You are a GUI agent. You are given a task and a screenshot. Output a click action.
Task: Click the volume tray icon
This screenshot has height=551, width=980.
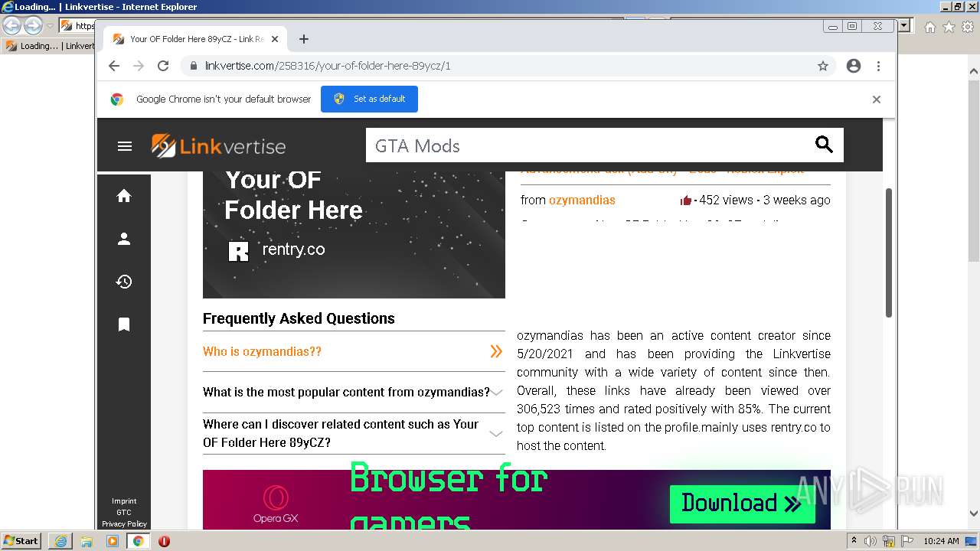coord(871,541)
